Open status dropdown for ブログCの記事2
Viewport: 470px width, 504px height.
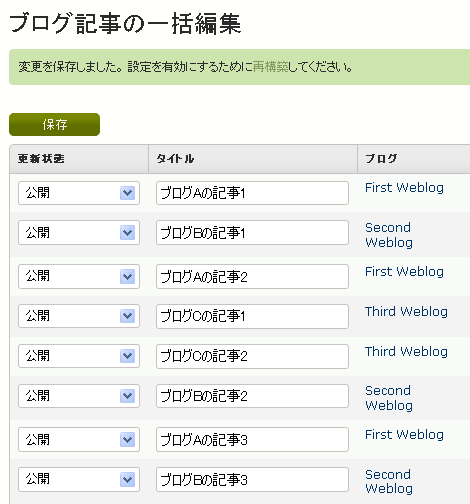click(79, 356)
